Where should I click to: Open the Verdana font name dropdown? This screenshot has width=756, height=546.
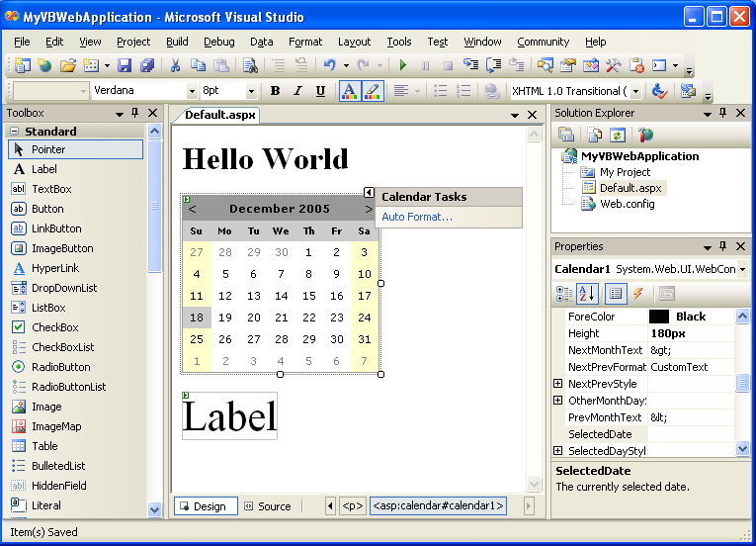(x=191, y=91)
